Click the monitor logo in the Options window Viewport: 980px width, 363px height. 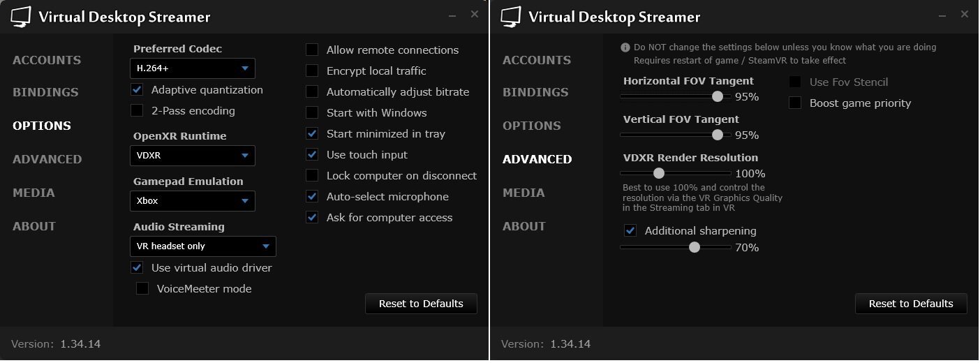(x=21, y=17)
